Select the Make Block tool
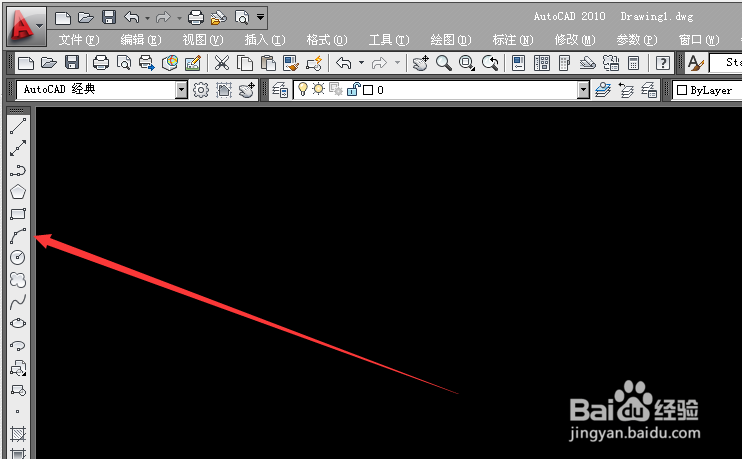 click(18, 390)
